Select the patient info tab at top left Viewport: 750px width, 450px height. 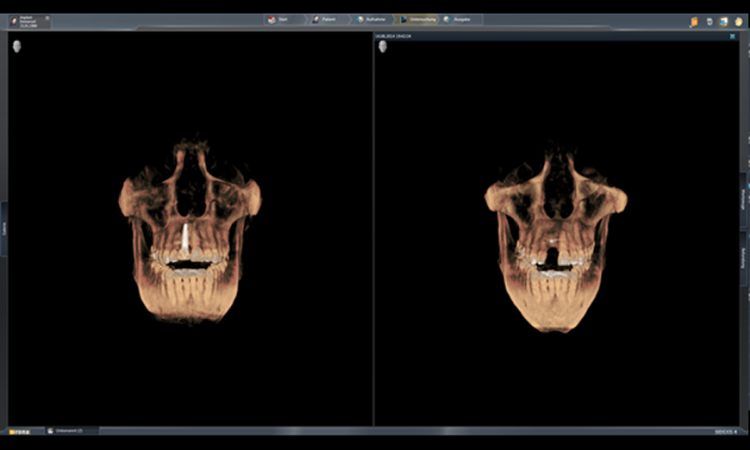(29, 22)
